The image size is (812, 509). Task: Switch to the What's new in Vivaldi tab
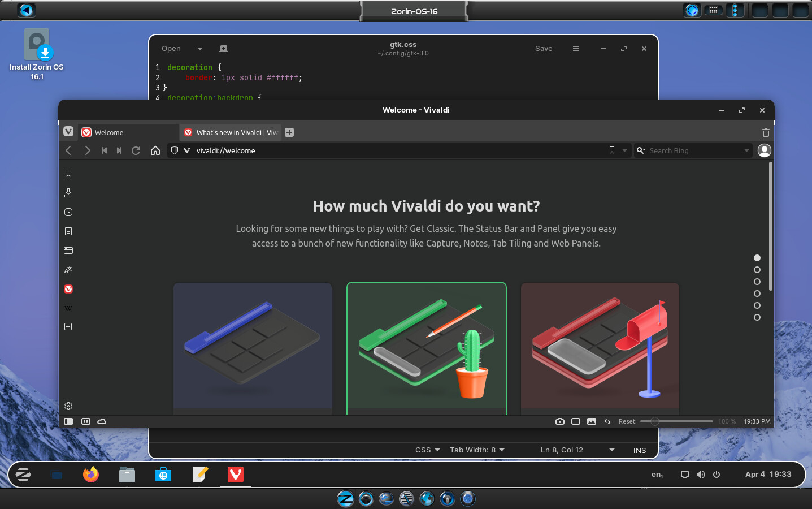[231, 132]
